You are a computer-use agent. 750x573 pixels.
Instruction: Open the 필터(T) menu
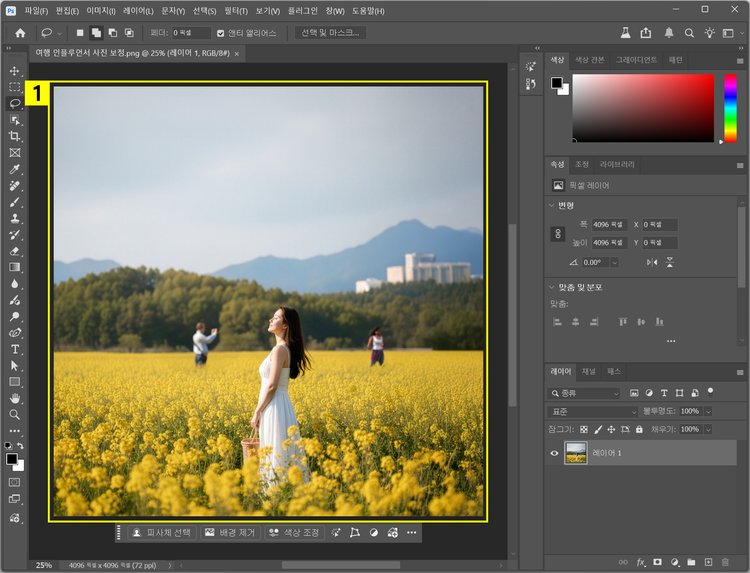pos(235,10)
